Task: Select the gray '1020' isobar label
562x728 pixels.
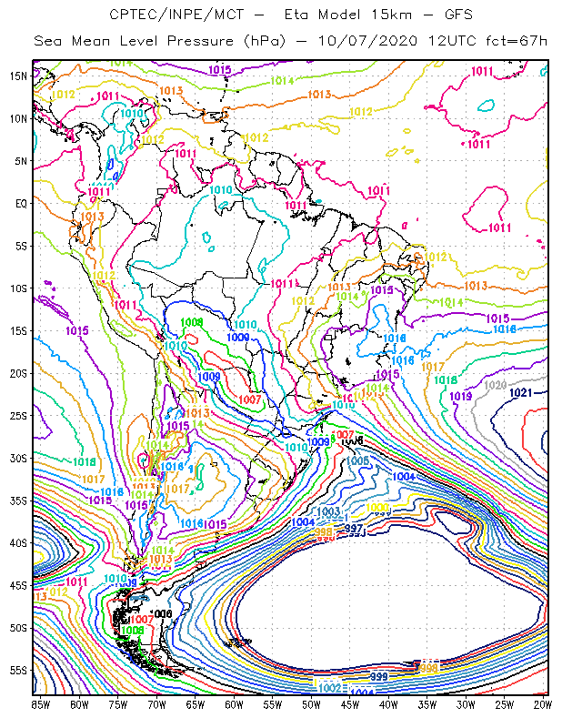Action: coord(496,385)
